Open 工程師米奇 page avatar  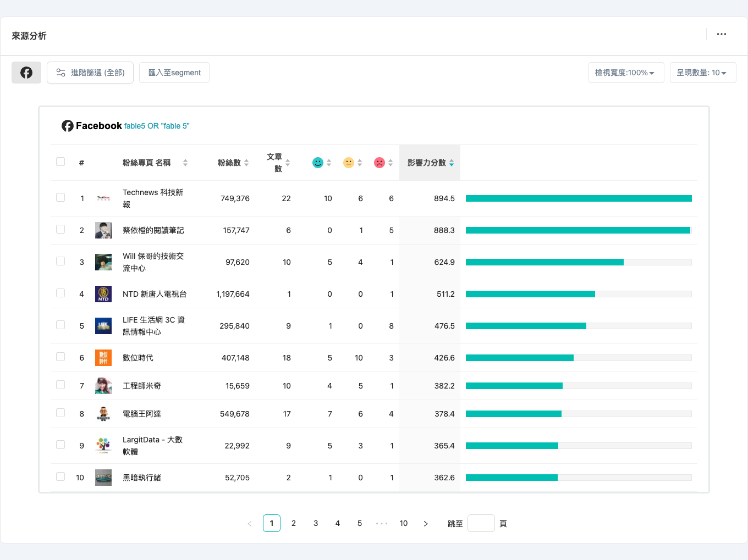pyautogui.click(x=103, y=386)
